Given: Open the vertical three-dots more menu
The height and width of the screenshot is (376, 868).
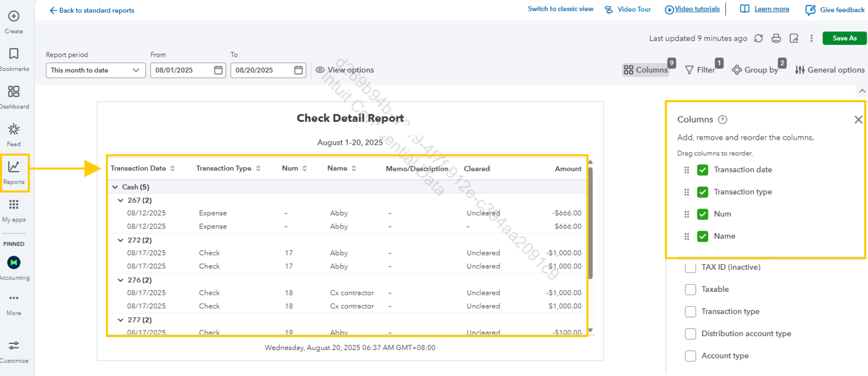Looking at the screenshot, I should pyautogui.click(x=811, y=38).
